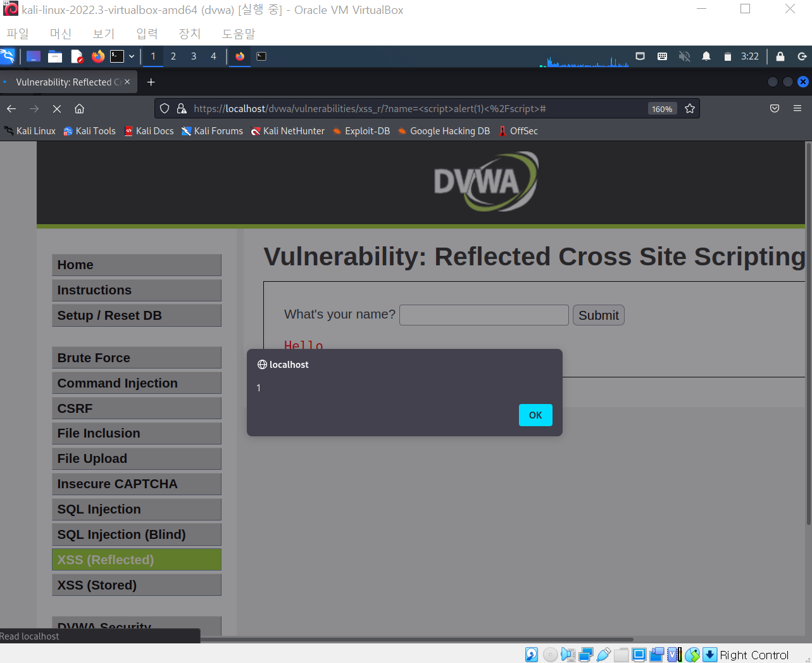Go to the Insecure CAPTCHA page
This screenshot has height=663, width=812.
point(137,484)
